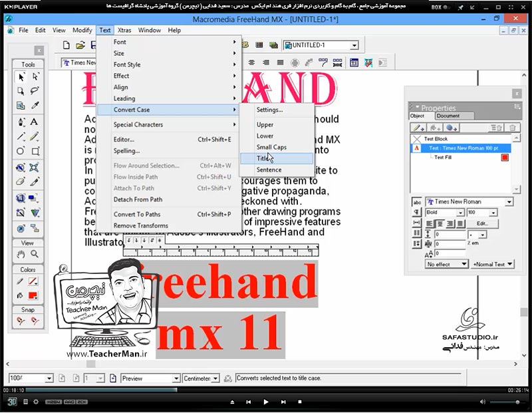Image resolution: width=532 pixels, height=413 pixels.
Task: Toggle justify text alignment in Properties
Action: click(460, 223)
